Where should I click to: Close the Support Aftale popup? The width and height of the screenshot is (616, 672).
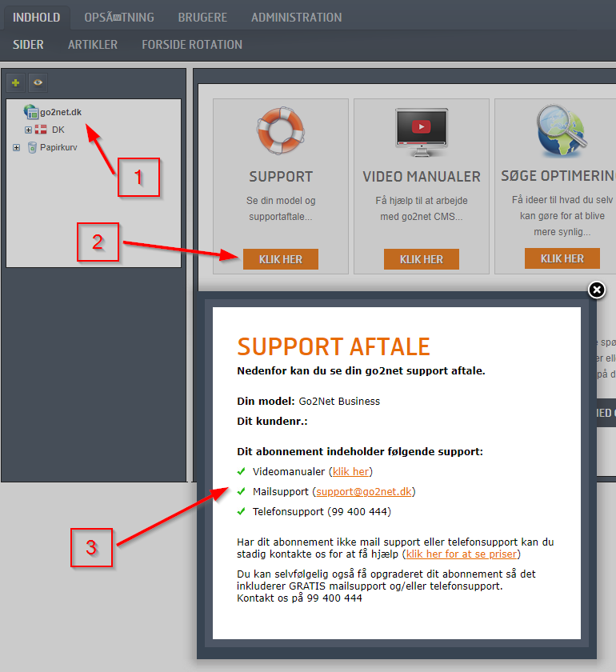[x=596, y=290]
